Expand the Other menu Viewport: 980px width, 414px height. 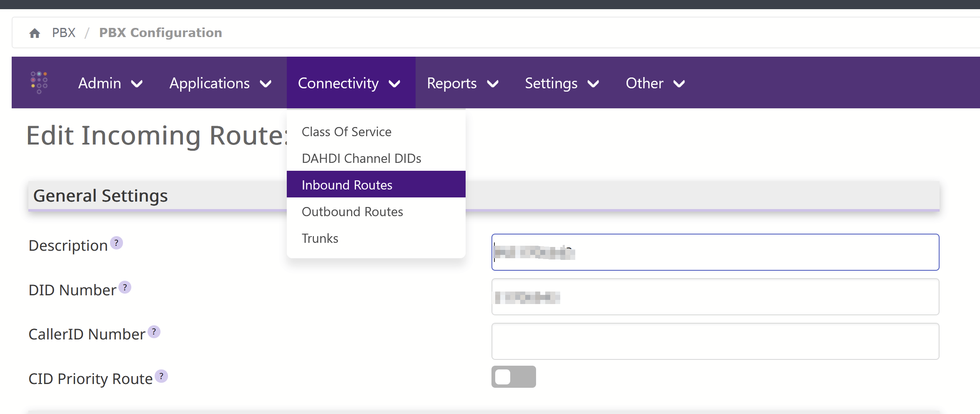point(655,83)
